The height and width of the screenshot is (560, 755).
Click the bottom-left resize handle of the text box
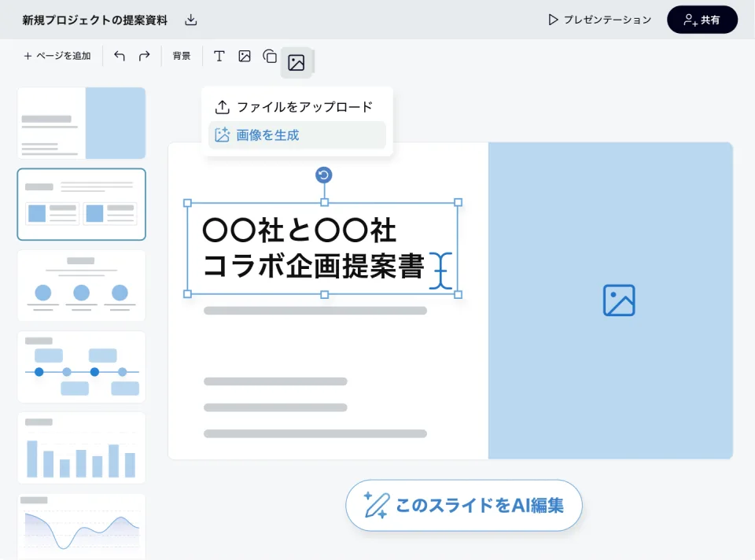tap(188, 294)
